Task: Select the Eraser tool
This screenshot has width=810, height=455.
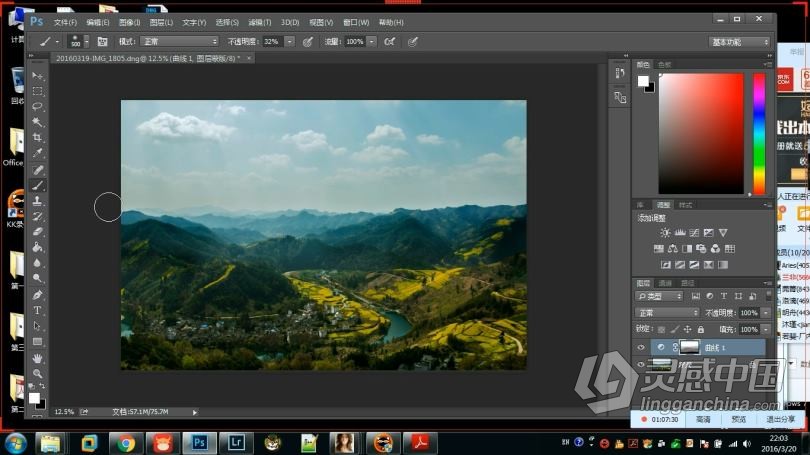Action: point(38,232)
